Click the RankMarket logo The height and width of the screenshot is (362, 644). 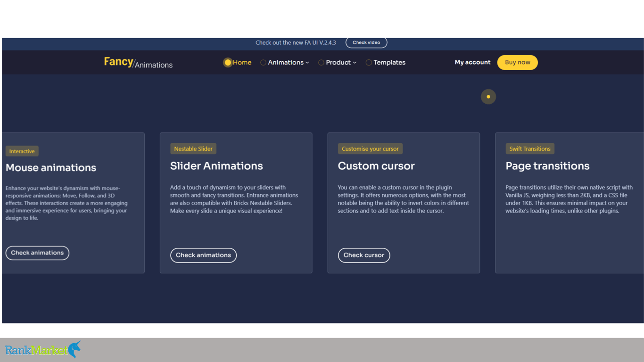(43, 350)
